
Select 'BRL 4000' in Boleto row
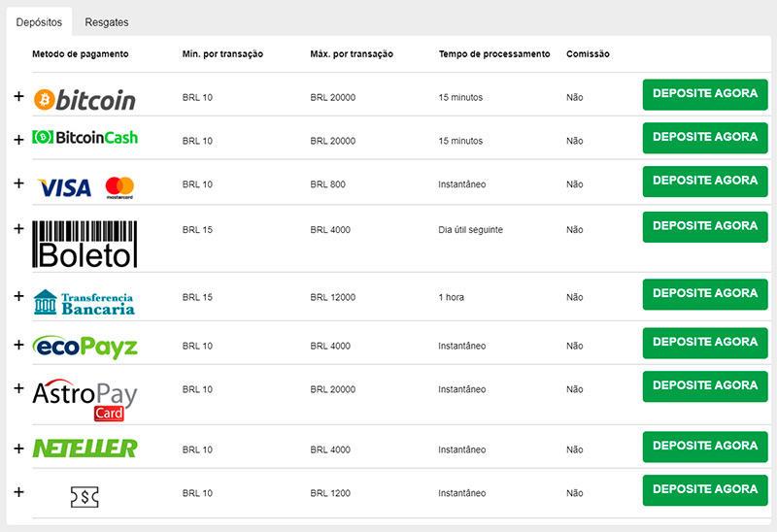click(x=330, y=230)
